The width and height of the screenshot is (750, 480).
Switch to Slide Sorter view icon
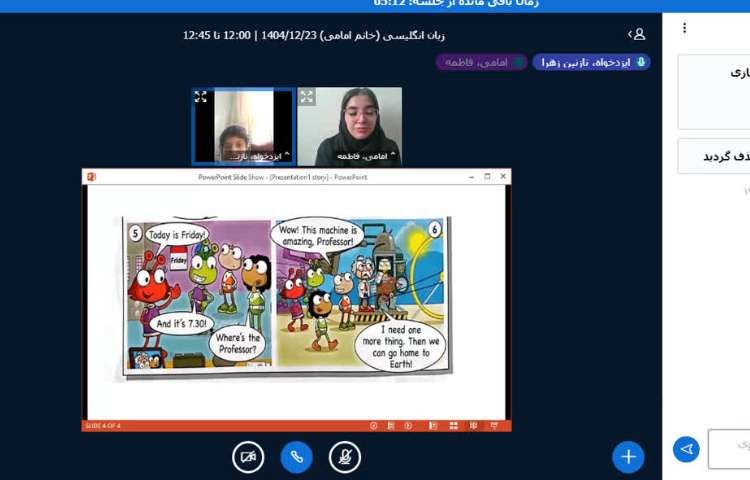[x=453, y=425]
